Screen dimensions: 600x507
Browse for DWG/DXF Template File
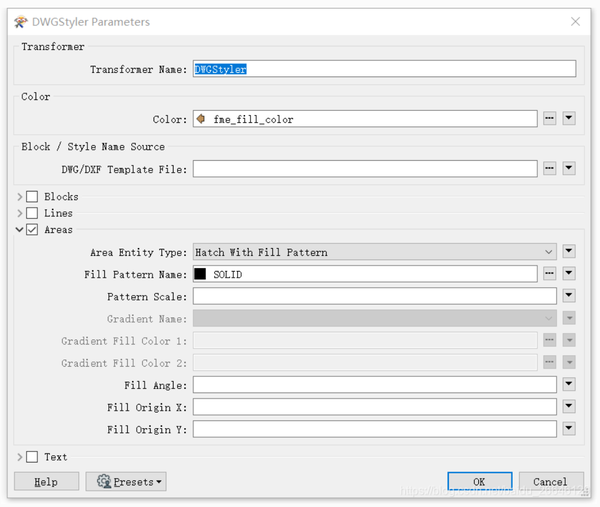549,169
